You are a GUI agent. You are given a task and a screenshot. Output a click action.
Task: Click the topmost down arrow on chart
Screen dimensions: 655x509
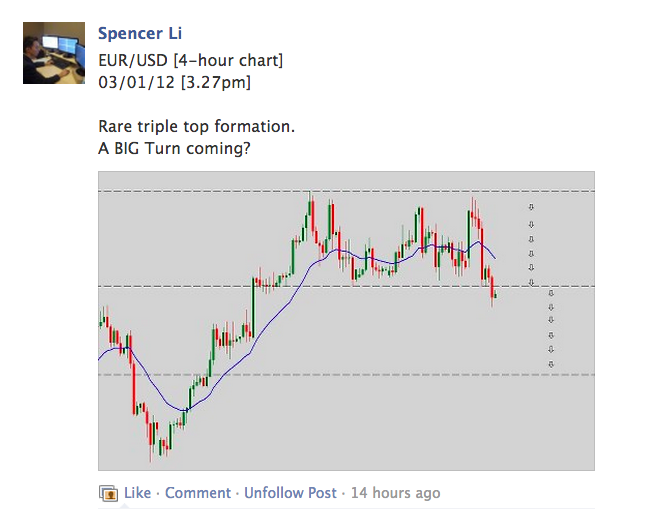531,208
